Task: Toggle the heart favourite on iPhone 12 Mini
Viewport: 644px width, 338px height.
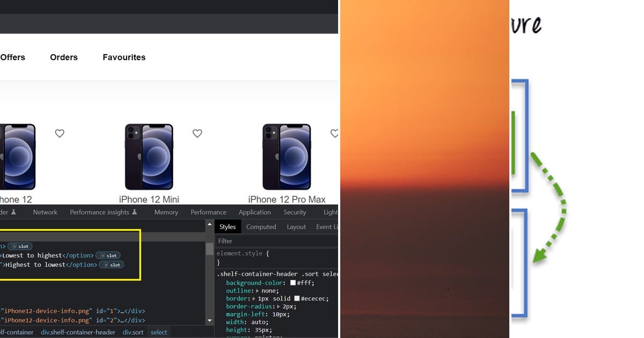Action: [197, 134]
